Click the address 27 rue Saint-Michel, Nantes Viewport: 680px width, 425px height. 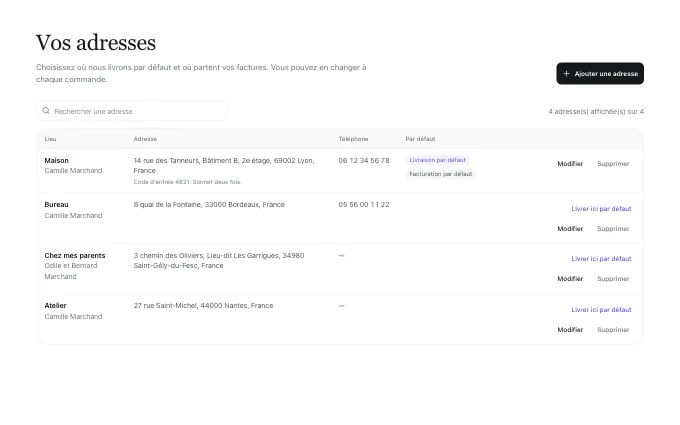click(x=203, y=306)
